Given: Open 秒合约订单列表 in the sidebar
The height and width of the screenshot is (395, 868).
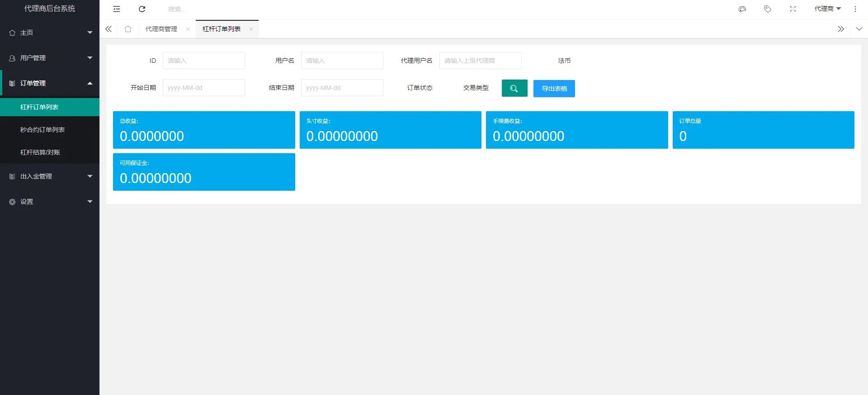Looking at the screenshot, I should (42, 130).
